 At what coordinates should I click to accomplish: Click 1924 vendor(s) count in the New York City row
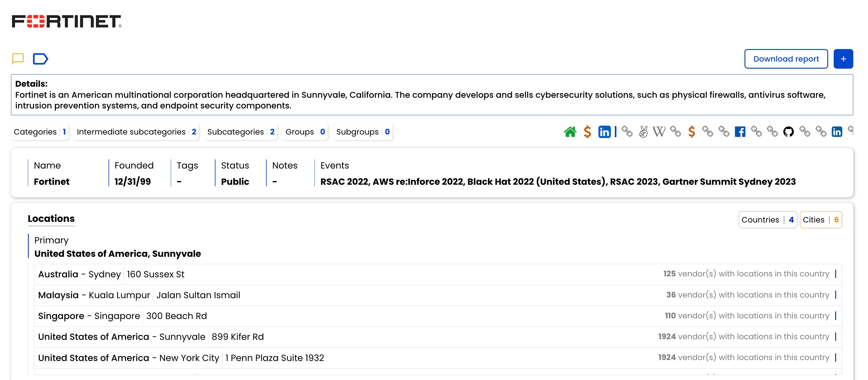pos(744,357)
